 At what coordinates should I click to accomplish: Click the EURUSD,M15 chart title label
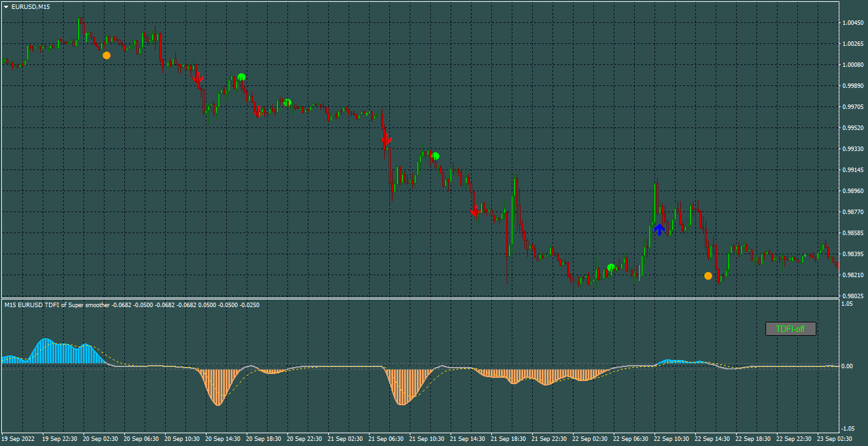click(31, 6)
